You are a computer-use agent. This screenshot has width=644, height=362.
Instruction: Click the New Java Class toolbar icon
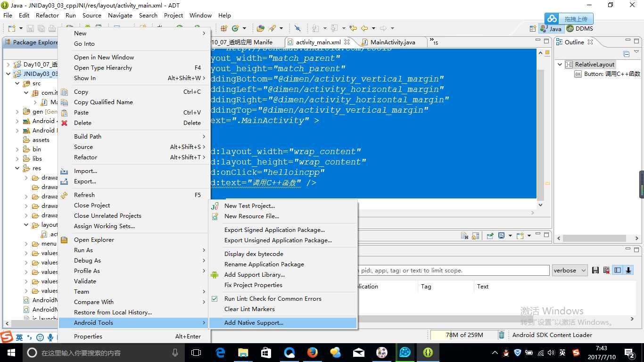click(x=235, y=28)
